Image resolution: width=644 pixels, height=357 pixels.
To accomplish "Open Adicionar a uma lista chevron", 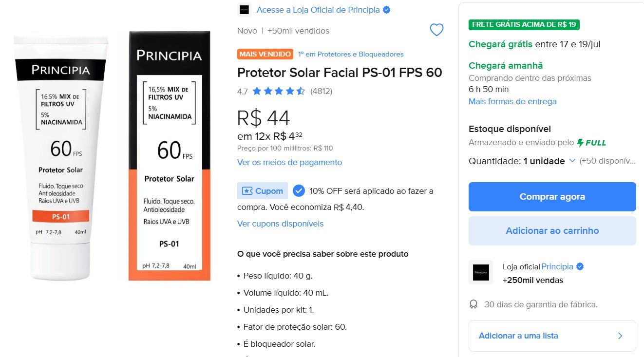I will (620, 336).
